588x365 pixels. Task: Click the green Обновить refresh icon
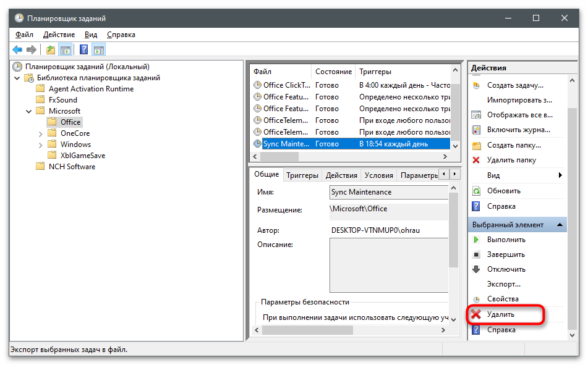tap(476, 191)
